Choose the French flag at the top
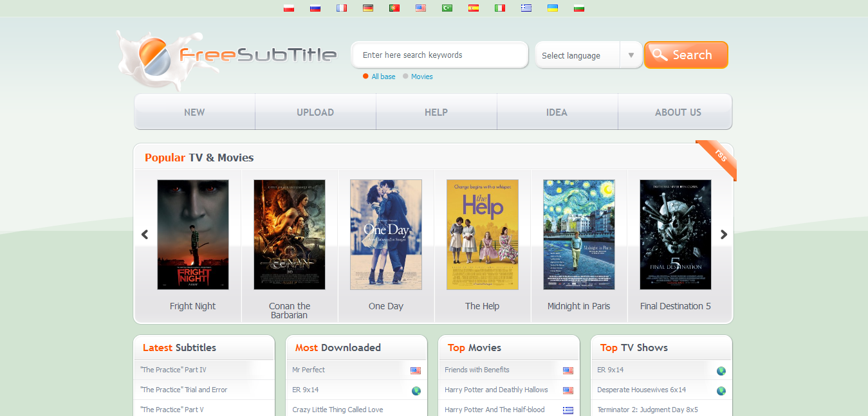 [x=342, y=8]
